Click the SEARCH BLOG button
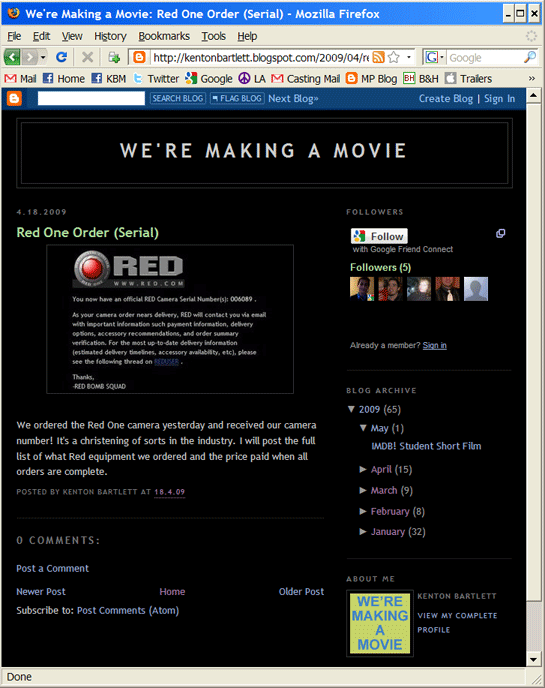The image size is (545, 688). click(x=178, y=98)
